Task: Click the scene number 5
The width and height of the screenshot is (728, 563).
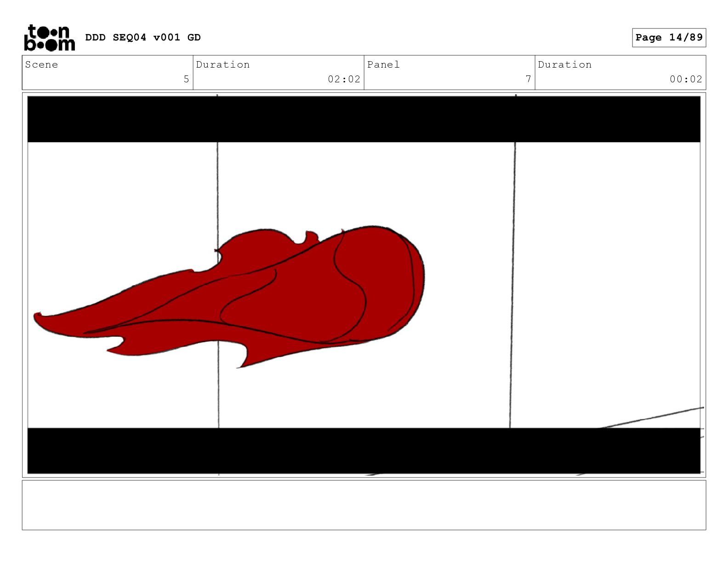Action: (186, 79)
